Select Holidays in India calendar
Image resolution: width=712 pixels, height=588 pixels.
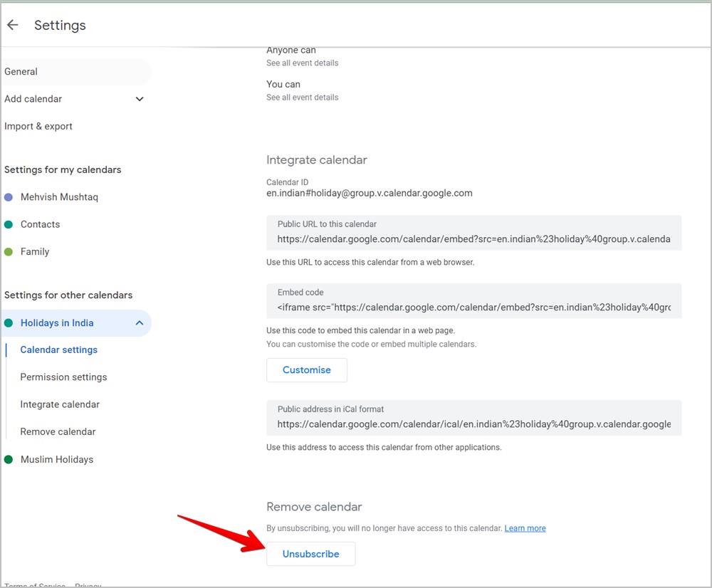[x=76, y=323]
